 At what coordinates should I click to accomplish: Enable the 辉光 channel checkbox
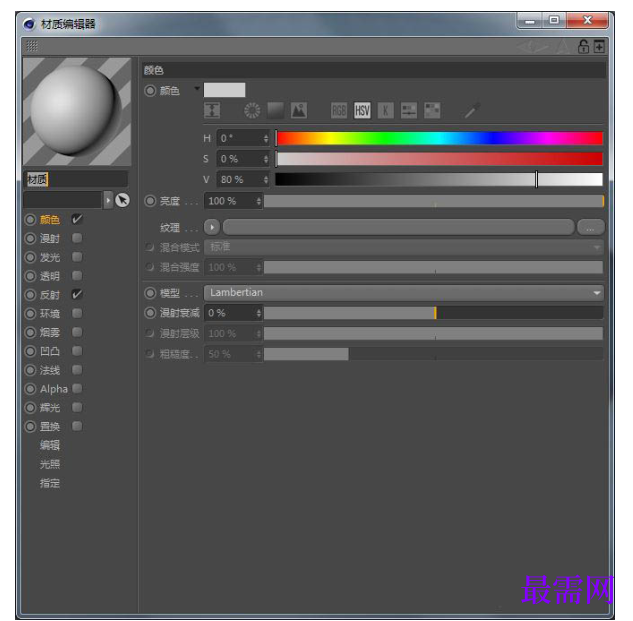(77, 407)
